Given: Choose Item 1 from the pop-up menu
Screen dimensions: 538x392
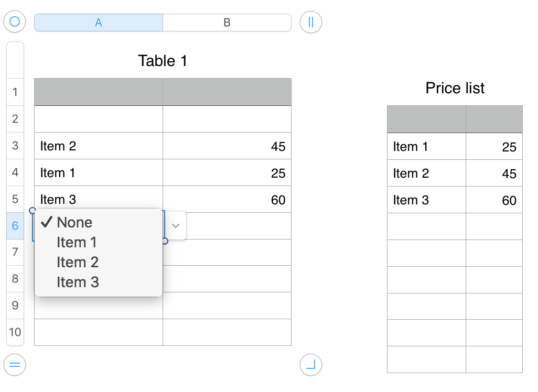Looking at the screenshot, I should [x=77, y=242].
